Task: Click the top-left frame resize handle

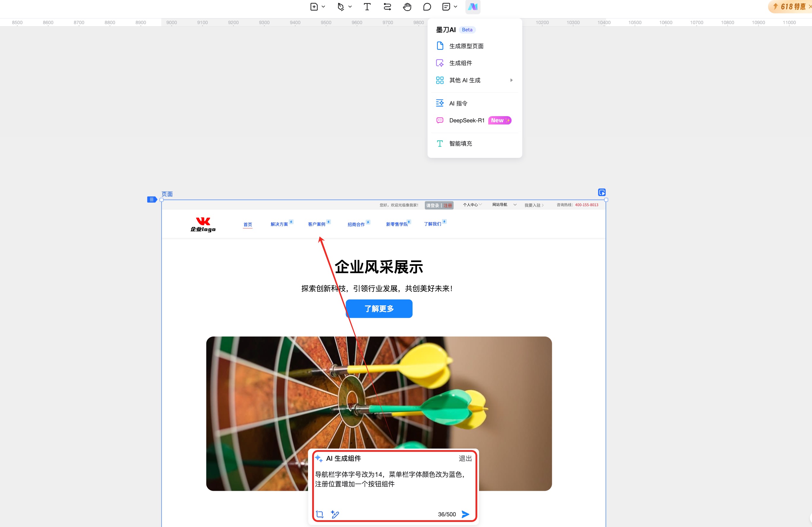Action: click(162, 200)
